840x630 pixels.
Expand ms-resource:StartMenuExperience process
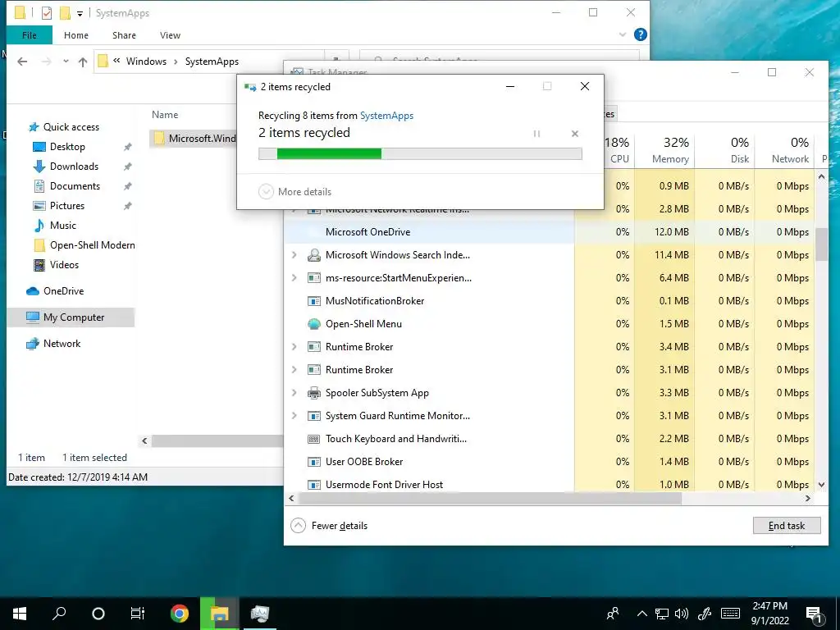[x=294, y=278]
